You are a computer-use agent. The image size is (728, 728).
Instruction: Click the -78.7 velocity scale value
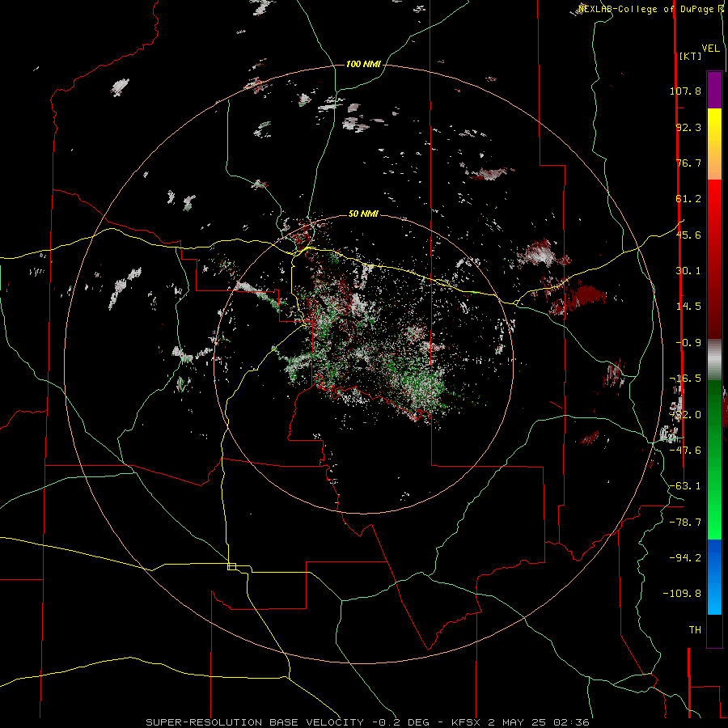pyautogui.click(x=685, y=522)
